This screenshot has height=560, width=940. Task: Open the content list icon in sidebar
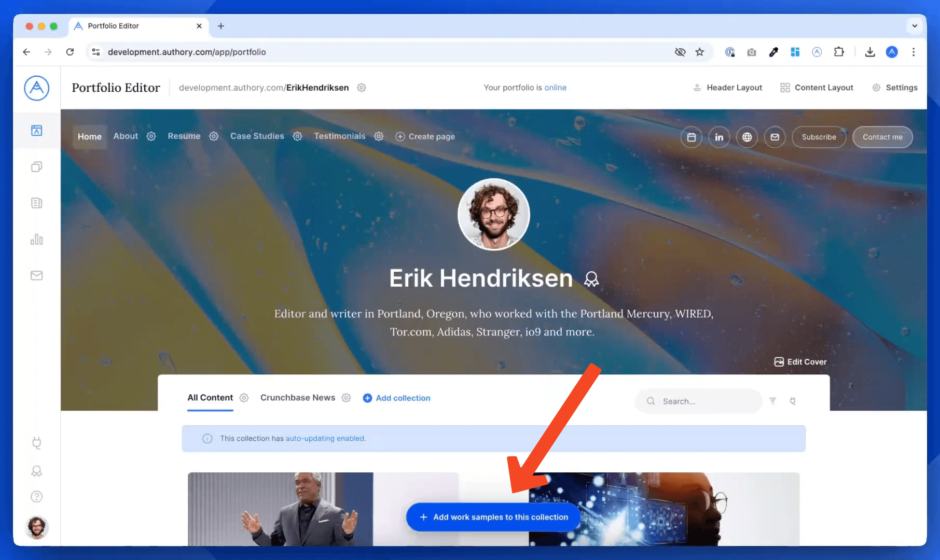[x=36, y=203]
